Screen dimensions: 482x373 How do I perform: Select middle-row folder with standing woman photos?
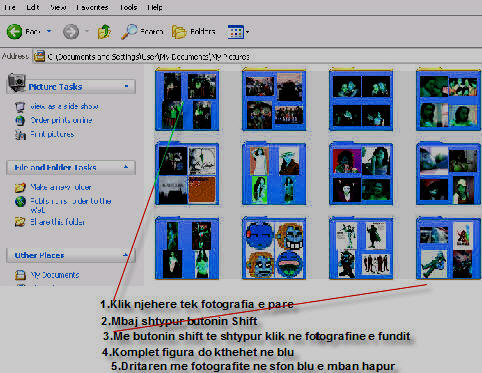tap(274, 173)
